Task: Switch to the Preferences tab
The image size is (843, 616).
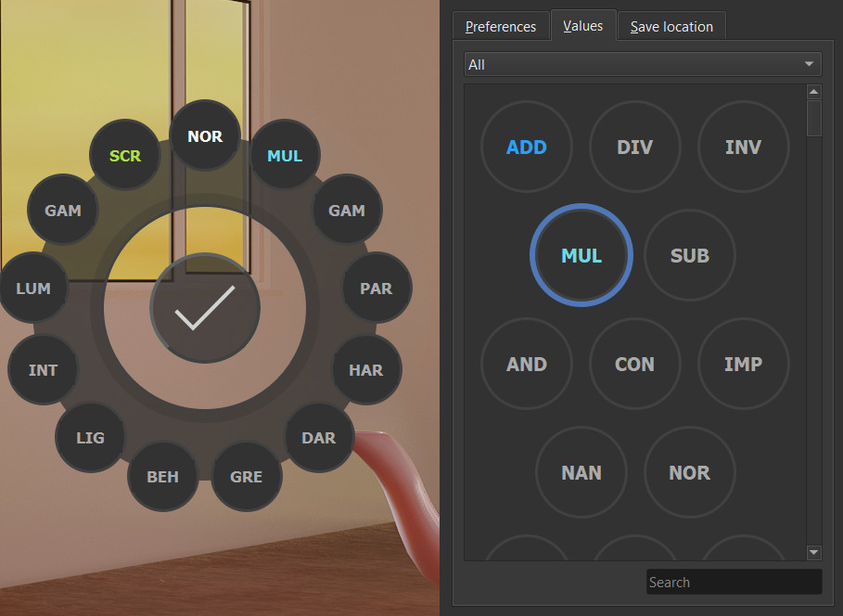Action: point(501,26)
